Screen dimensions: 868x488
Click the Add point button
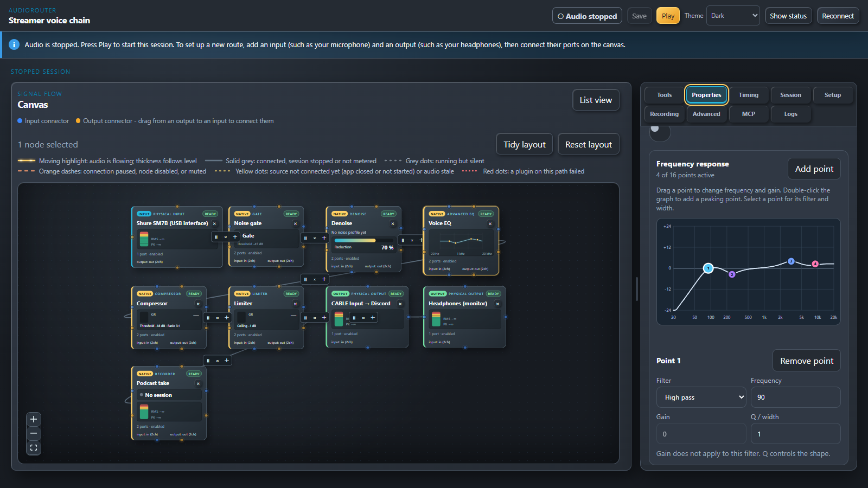click(x=814, y=169)
